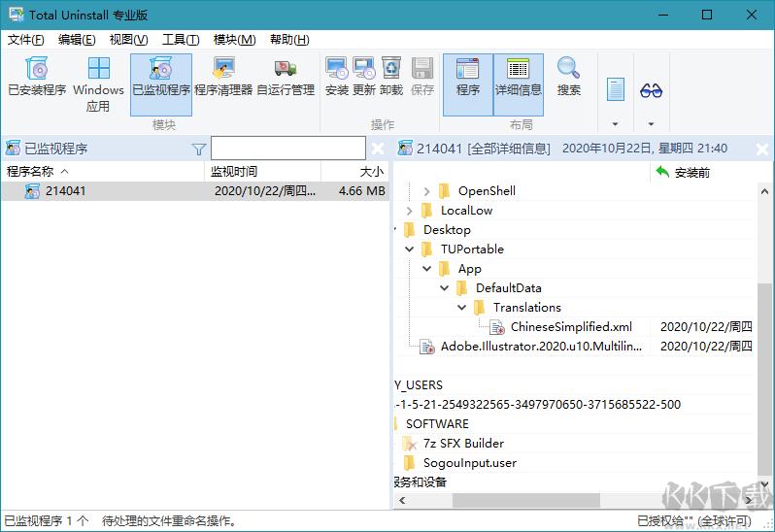775x532 pixels.
Task: Focus the program filter search box
Action: 288,149
